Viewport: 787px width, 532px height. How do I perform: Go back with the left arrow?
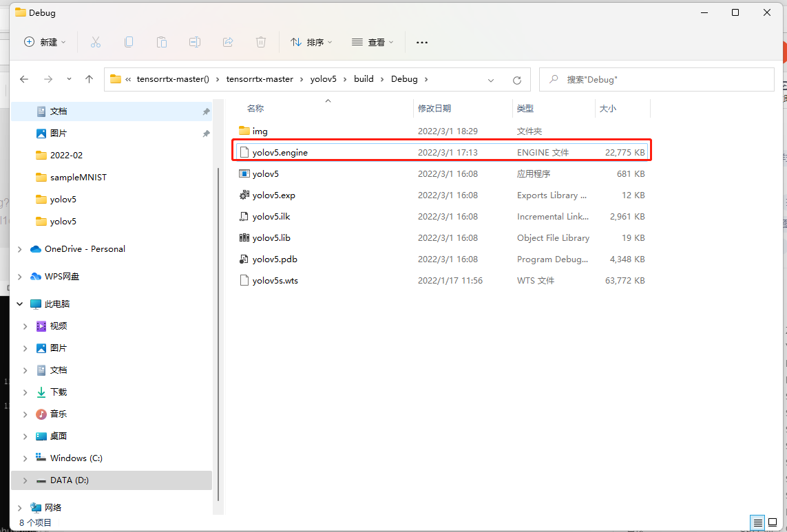[24, 79]
